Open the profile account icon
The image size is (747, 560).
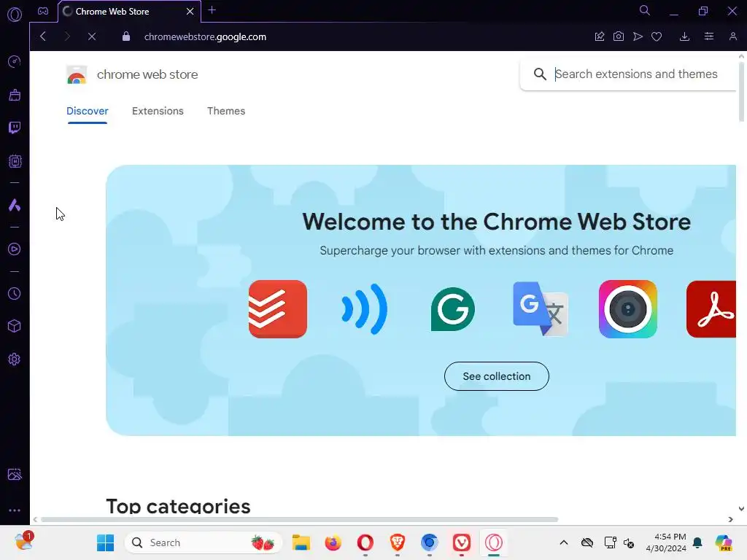732,36
